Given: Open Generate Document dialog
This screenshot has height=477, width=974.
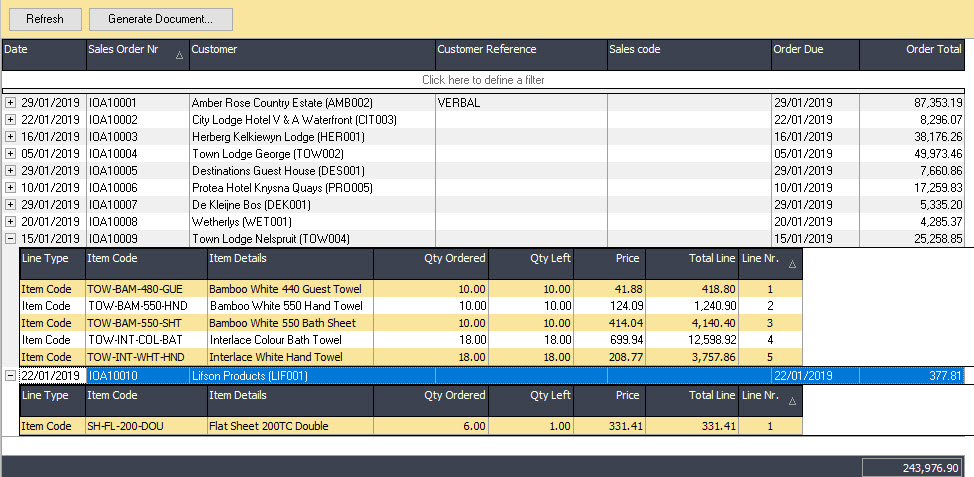Looking at the screenshot, I should [160, 19].
